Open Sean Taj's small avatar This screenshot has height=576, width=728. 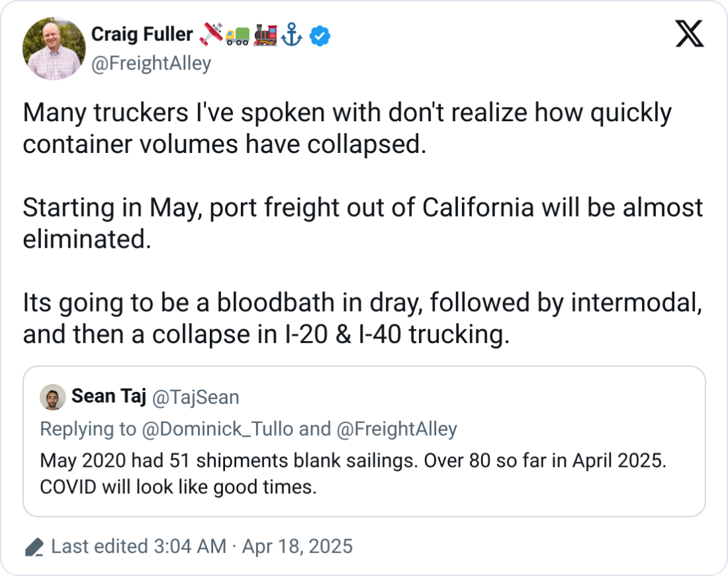52,397
